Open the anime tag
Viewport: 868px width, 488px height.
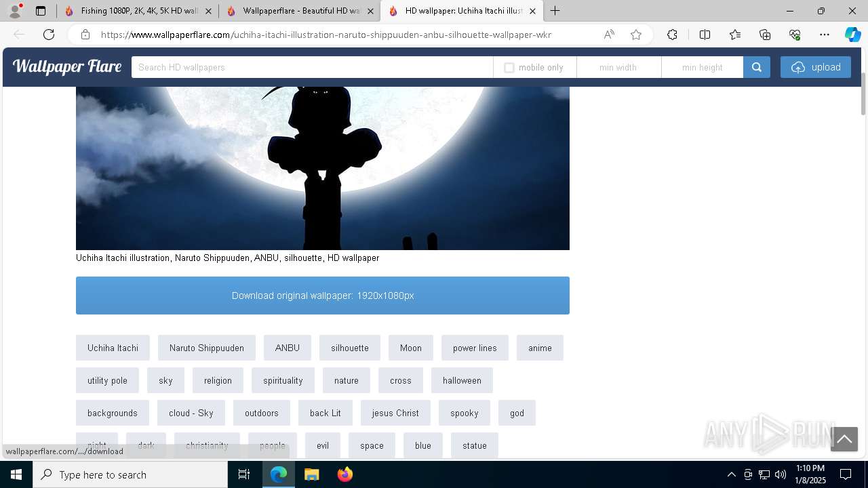point(540,348)
